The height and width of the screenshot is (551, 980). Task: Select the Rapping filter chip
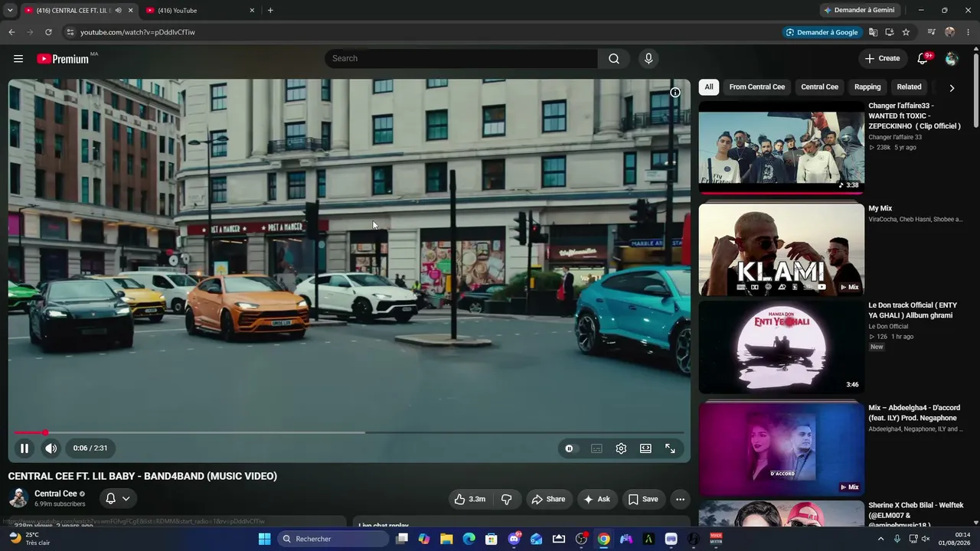867,87
